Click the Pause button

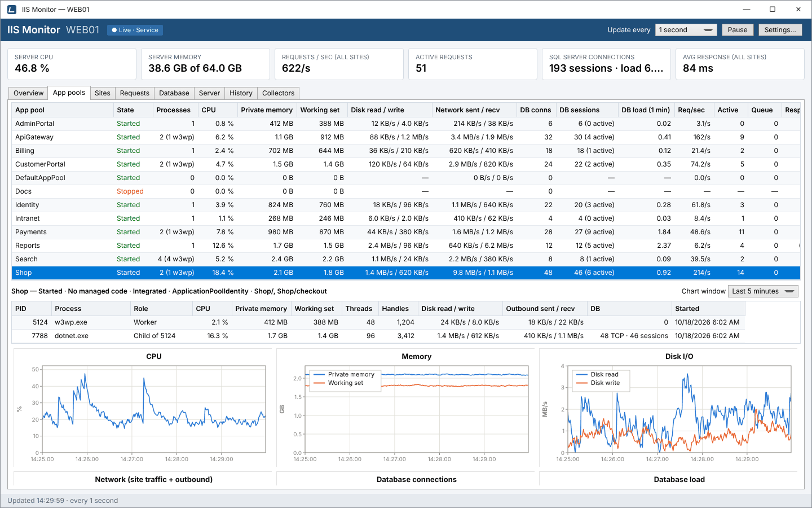click(737, 30)
